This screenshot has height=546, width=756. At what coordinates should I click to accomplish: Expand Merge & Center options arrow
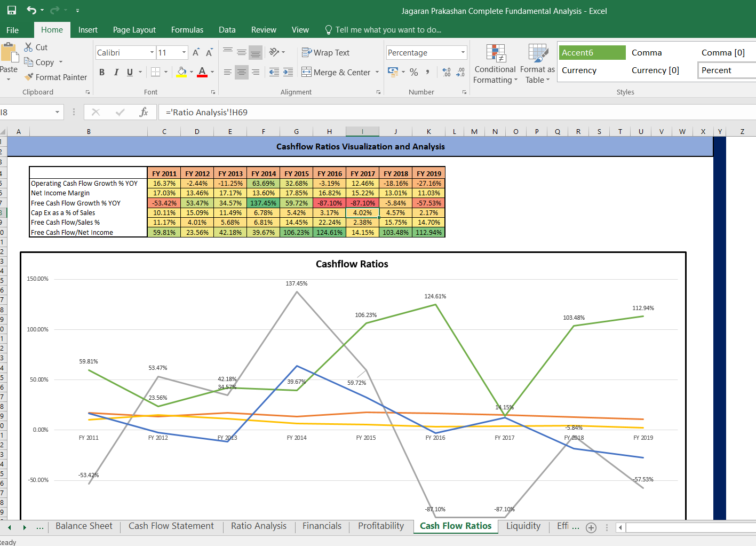377,72
